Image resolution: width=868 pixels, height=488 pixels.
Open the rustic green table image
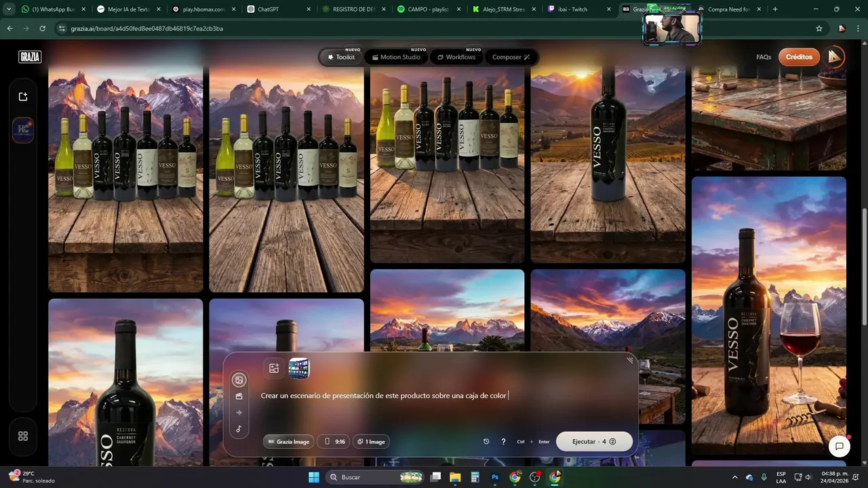[769, 118]
